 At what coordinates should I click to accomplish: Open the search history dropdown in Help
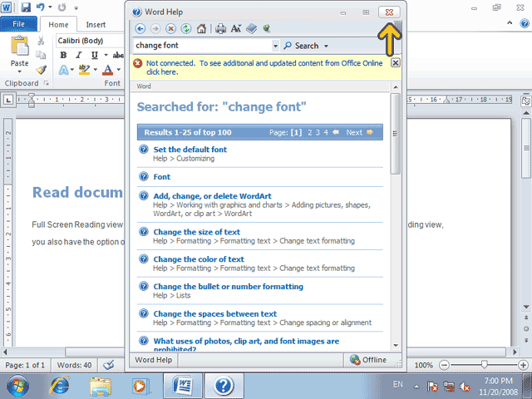point(275,46)
